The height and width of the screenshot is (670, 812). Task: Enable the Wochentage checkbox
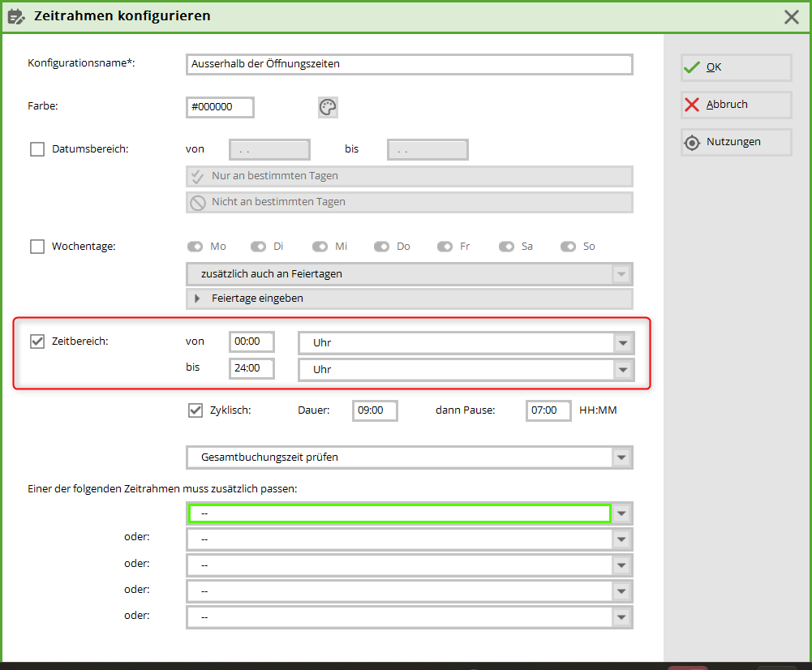click(x=37, y=247)
